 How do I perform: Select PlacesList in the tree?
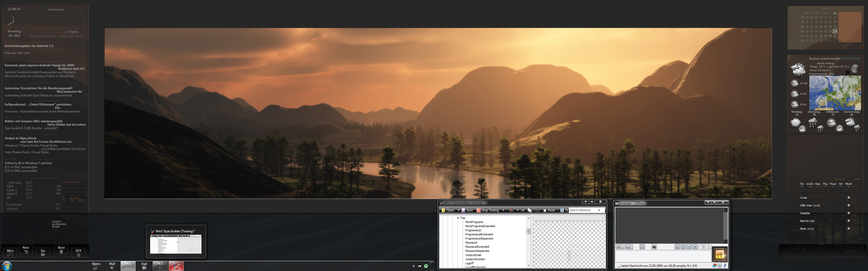coord(471,243)
